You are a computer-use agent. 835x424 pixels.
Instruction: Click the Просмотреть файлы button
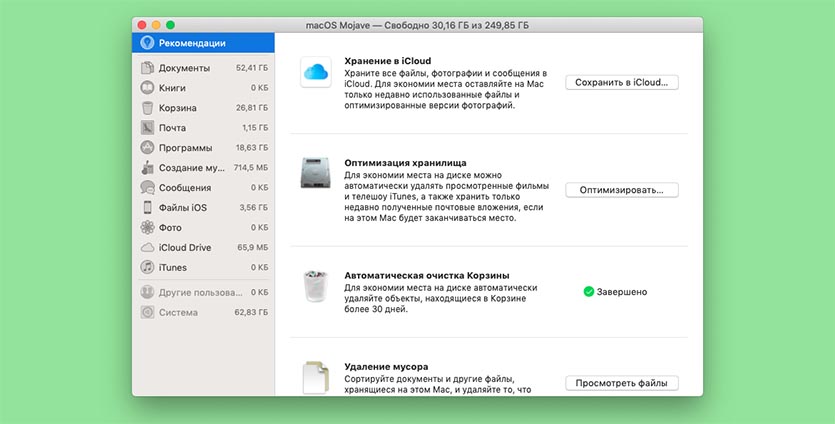[621, 383]
